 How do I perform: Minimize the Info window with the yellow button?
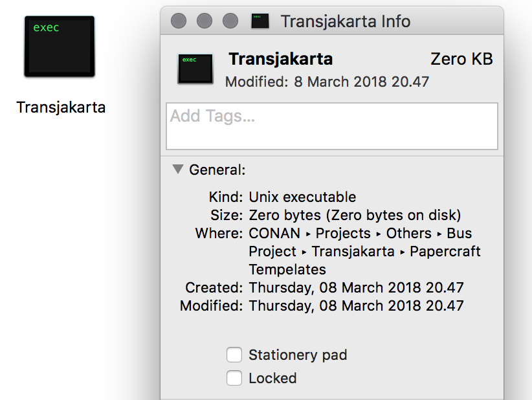pyautogui.click(x=204, y=20)
